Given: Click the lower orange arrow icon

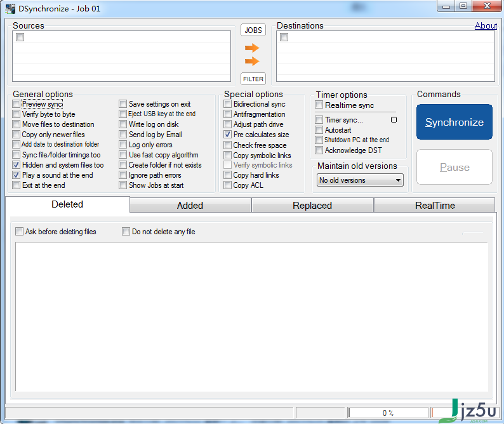Looking at the screenshot, I should [252, 61].
